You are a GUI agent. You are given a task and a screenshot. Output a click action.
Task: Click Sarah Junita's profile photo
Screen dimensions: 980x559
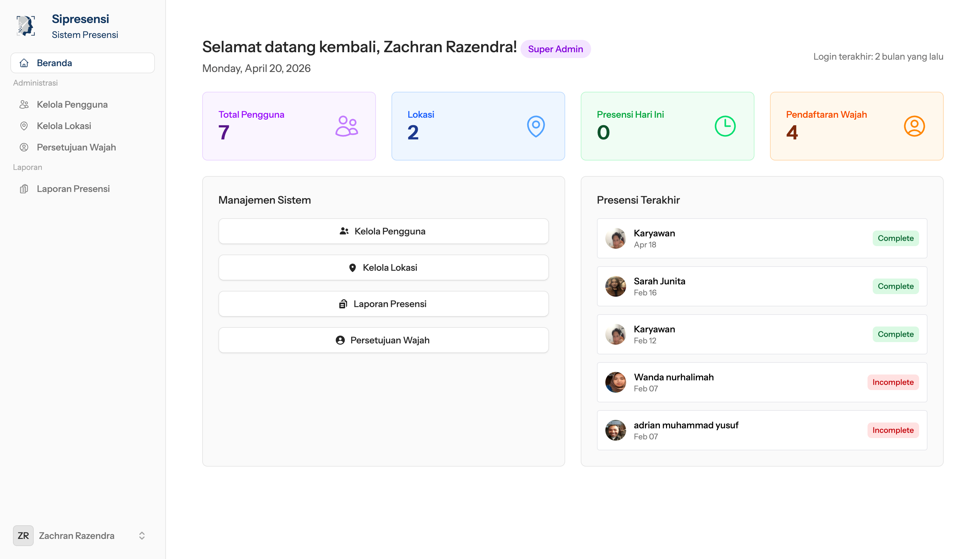615,286
